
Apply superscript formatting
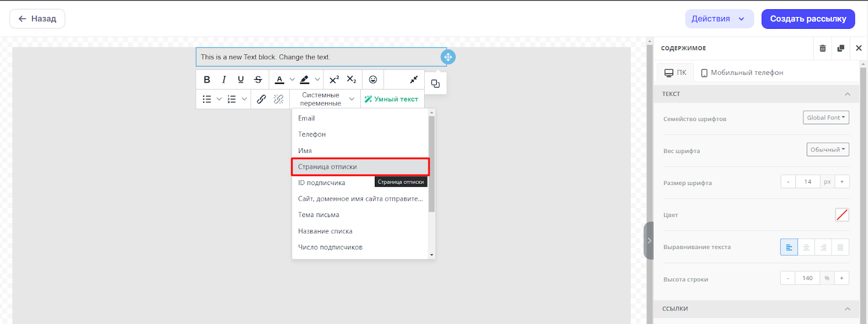pyautogui.click(x=334, y=80)
